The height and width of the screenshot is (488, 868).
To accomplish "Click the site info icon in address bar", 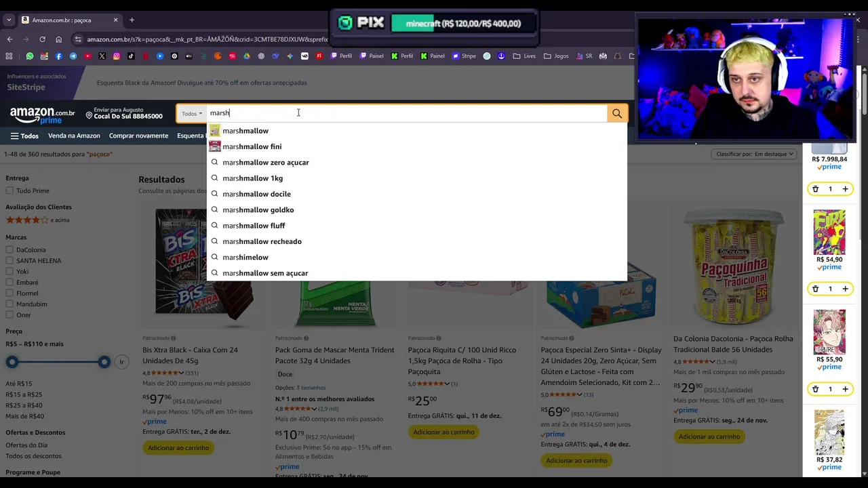I will click(78, 39).
